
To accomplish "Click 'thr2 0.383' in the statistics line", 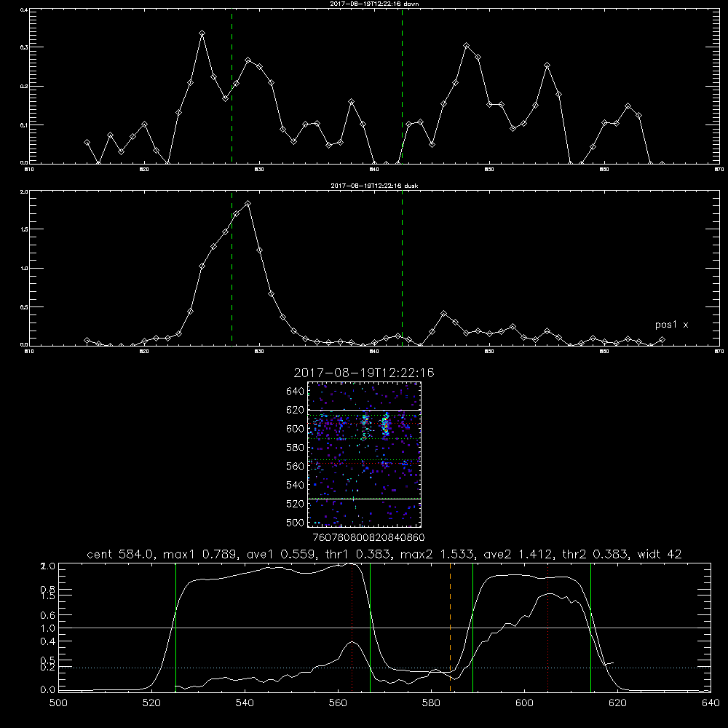I will [x=596, y=554].
